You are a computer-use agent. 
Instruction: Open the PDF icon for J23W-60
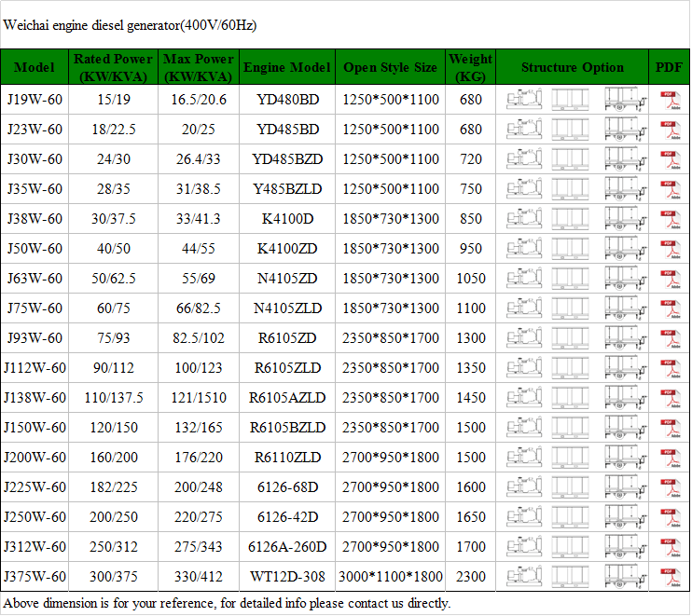point(671,130)
